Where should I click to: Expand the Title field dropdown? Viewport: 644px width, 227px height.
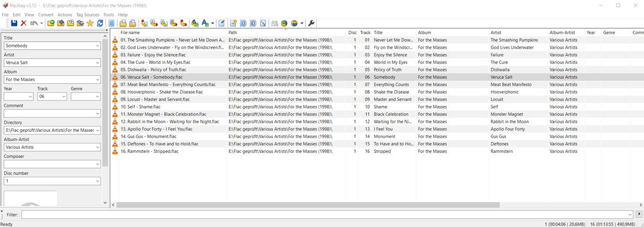coord(97,46)
